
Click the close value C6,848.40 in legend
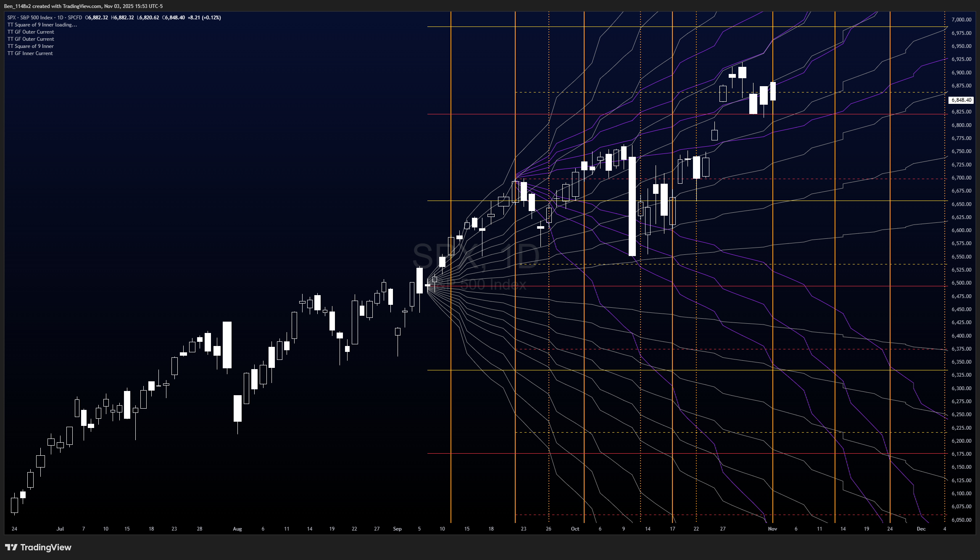(x=174, y=18)
